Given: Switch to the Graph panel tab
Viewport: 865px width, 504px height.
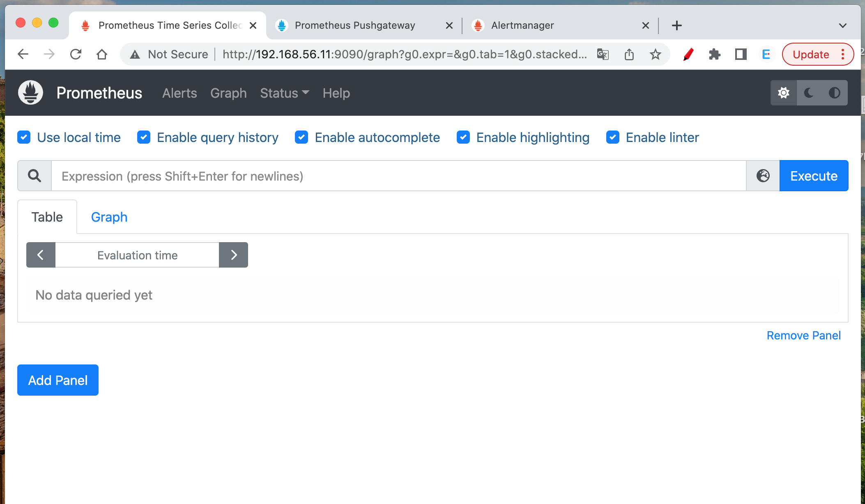Looking at the screenshot, I should pyautogui.click(x=109, y=217).
